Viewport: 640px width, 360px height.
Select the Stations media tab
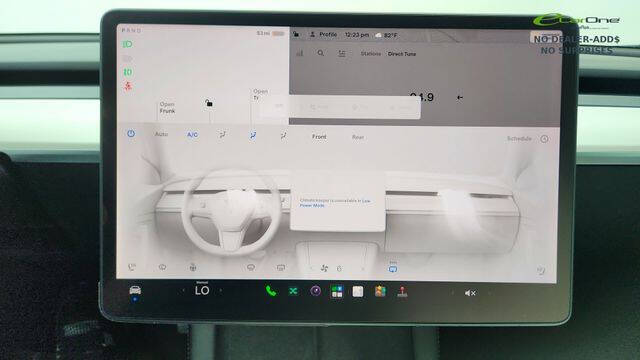coord(371,53)
